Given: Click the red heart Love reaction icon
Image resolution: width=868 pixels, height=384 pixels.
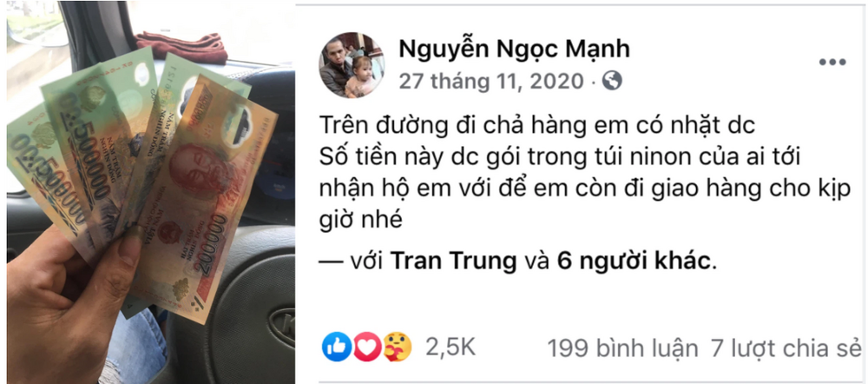Looking at the screenshot, I should coord(367,347).
